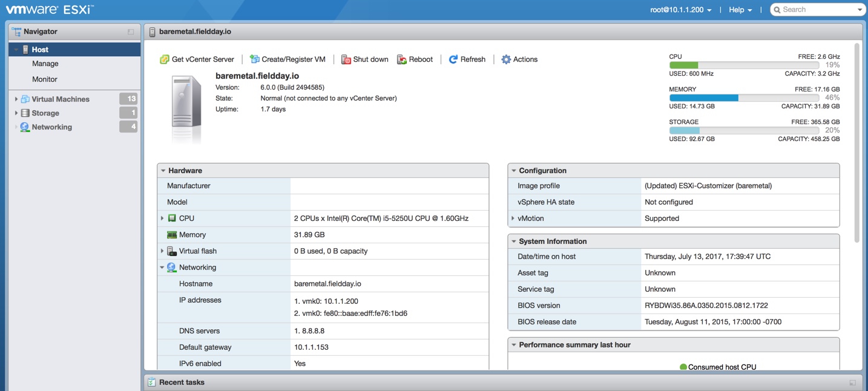
Task: Click the DNS server entry "1. 8.8.8.8"
Action: click(309, 331)
